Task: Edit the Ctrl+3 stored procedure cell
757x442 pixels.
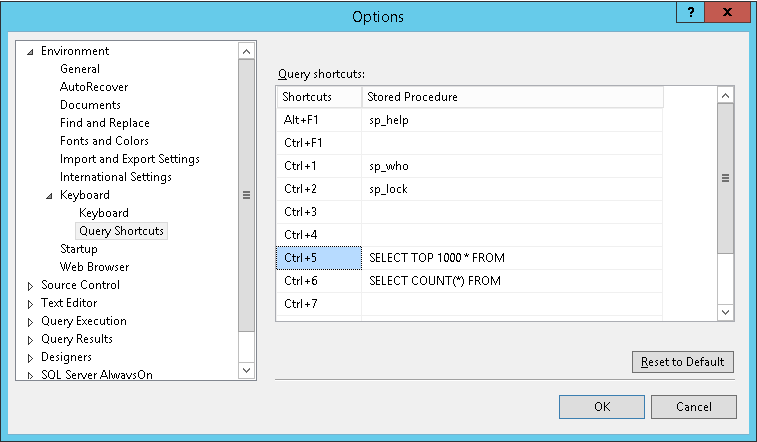Action: point(512,212)
